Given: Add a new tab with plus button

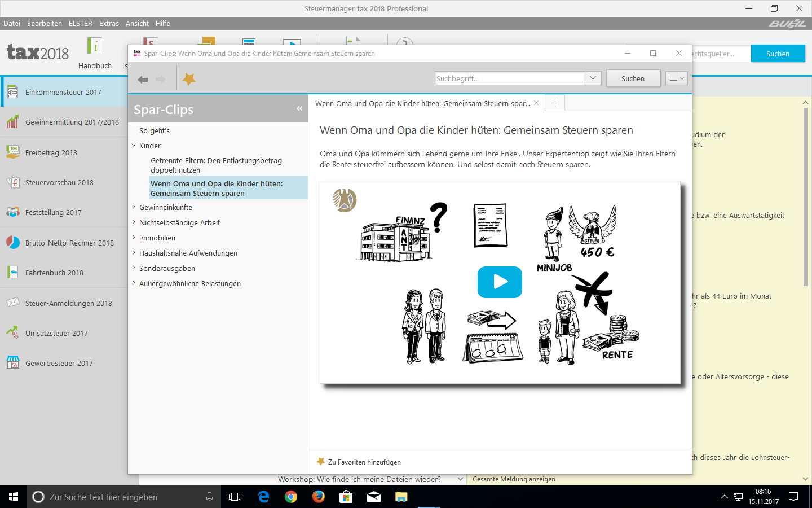Looking at the screenshot, I should click(555, 103).
